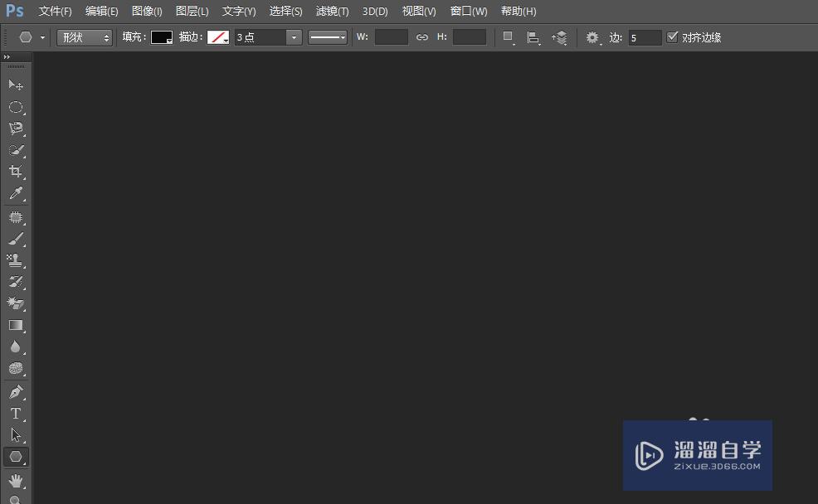The image size is (818, 504).
Task: Select the Horizontal Type tool
Action: [x=16, y=414]
